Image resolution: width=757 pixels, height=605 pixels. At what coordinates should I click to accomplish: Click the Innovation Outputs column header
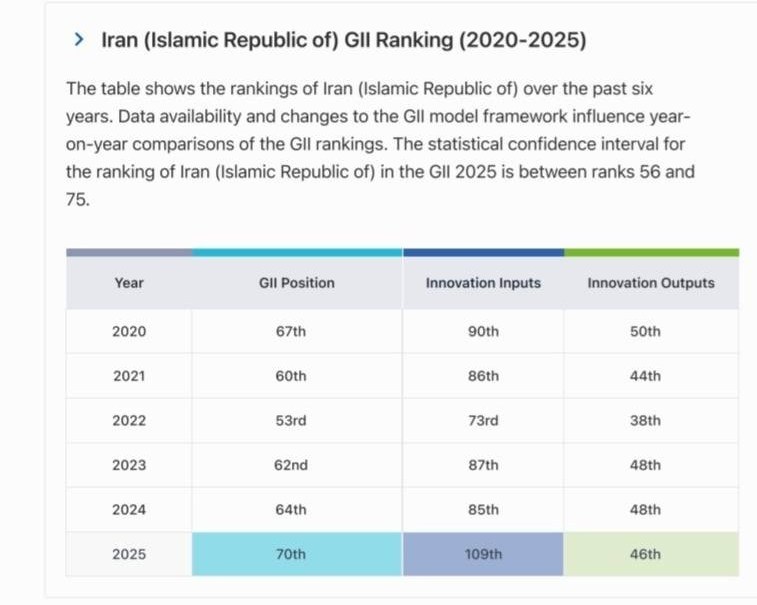click(x=651, y=283)
